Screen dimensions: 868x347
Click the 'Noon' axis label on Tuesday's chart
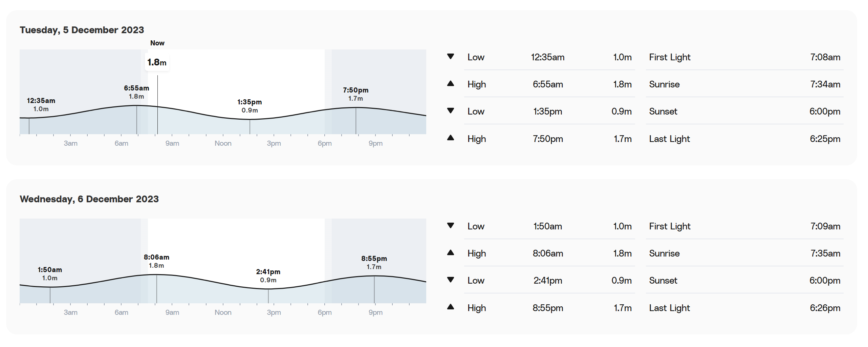tap(223, 143)
